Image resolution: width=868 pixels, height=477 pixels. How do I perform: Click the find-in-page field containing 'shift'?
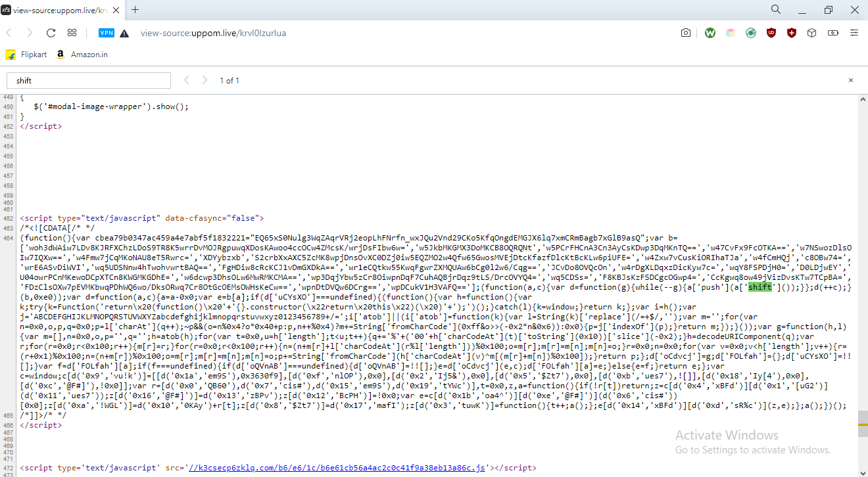click(89, 80)
